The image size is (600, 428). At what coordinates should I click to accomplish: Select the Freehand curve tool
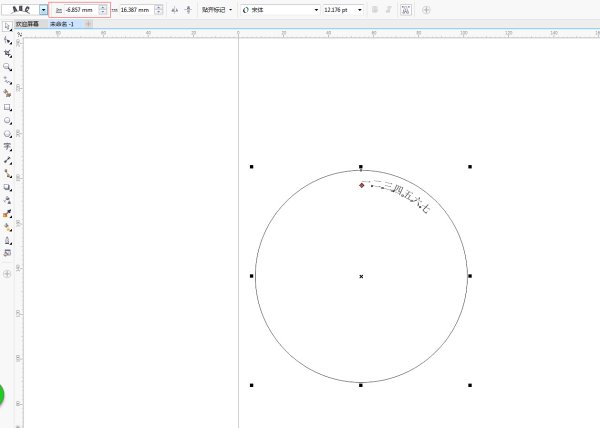click(7, 80)
